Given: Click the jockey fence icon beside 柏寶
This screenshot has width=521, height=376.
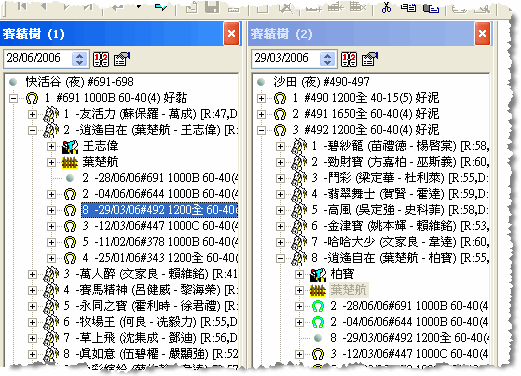Looking at the screenshot, I should [318, 274].
